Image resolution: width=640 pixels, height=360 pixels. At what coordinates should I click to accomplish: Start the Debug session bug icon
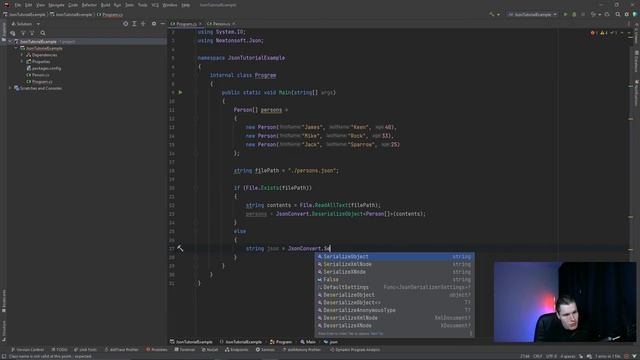(574, 14)
